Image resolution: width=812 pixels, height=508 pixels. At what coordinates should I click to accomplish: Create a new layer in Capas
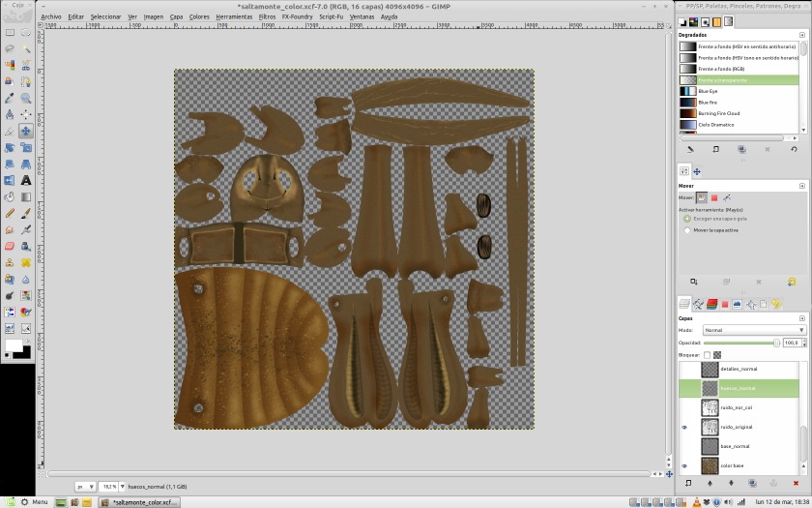[688, 483]
